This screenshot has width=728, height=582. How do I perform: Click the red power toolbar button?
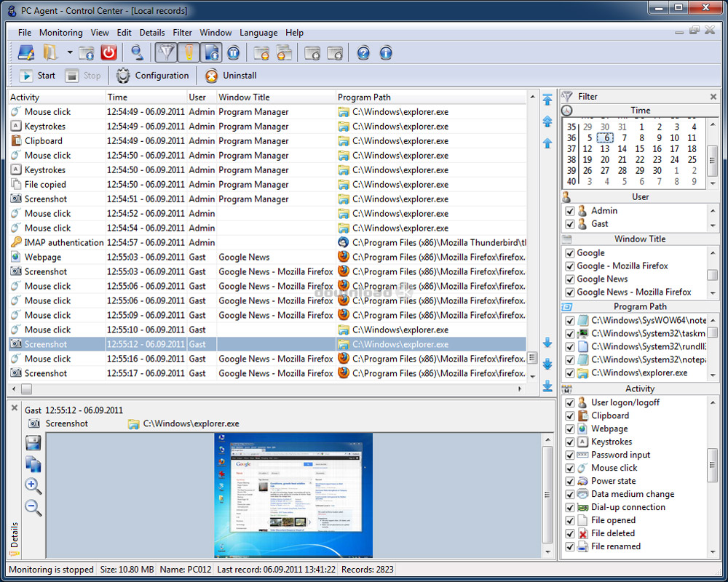pos(108,52)
